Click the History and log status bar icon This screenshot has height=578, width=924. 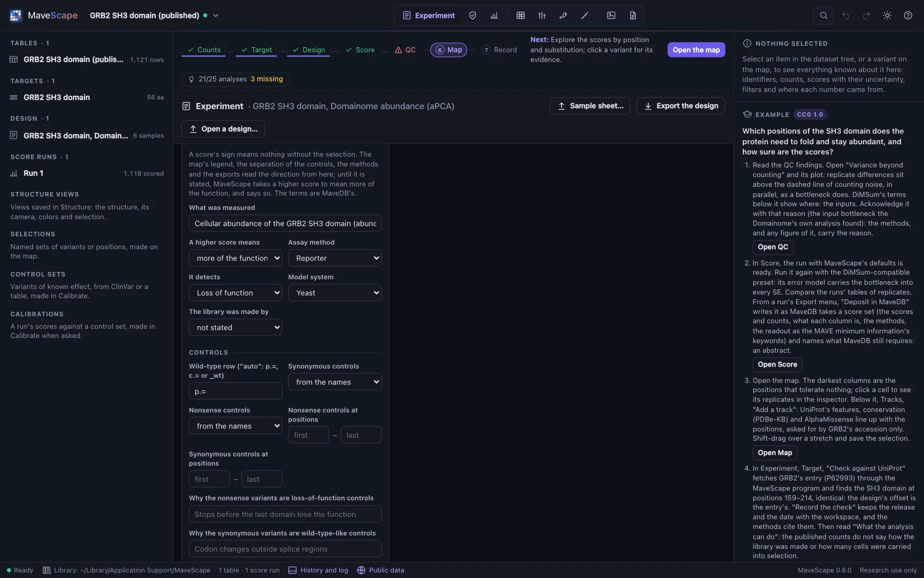click(292, 570)
